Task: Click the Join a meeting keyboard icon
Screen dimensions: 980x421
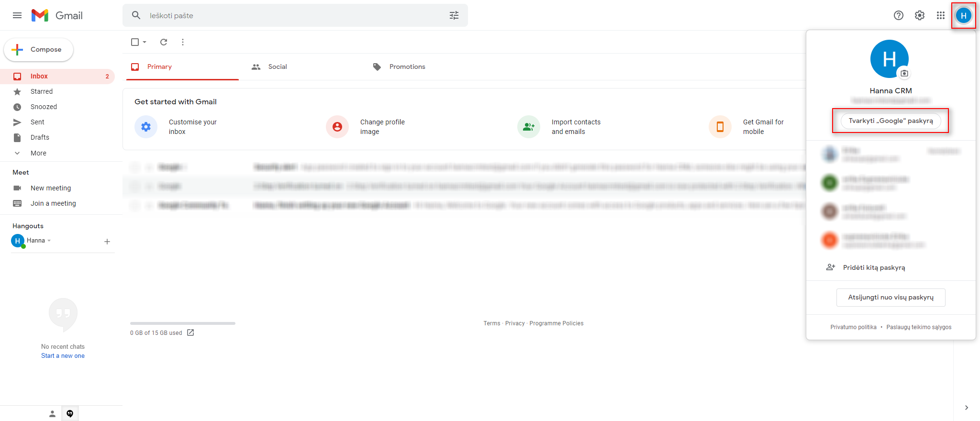Action: coord(17,203)
